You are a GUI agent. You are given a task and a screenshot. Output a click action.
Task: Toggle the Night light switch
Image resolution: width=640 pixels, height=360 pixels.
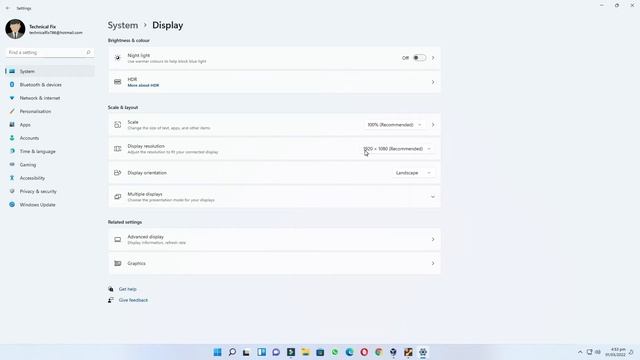[x=419, y=58]
